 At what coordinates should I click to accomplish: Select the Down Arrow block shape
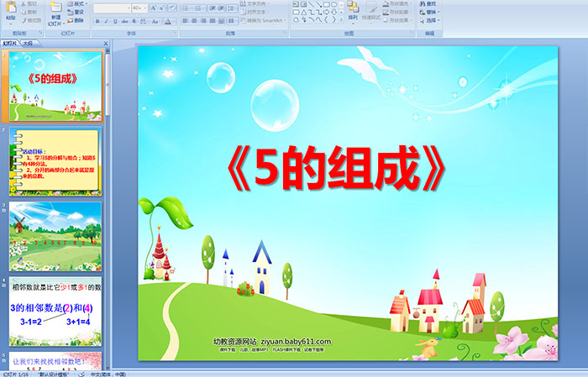[x=334, y=12]
